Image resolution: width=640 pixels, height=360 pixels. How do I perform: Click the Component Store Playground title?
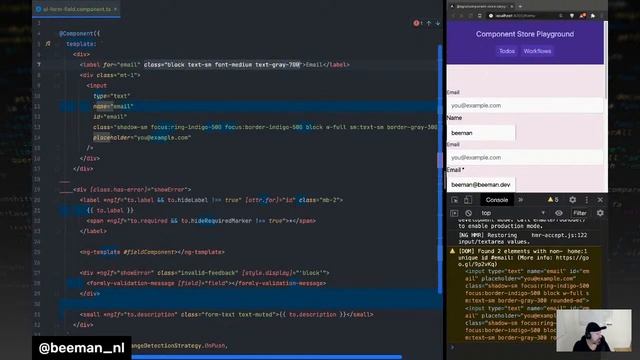point(525,34)
